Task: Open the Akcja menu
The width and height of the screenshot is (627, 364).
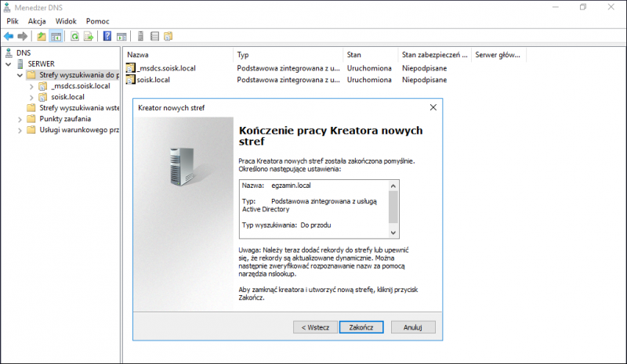Action: pos(37,21)
